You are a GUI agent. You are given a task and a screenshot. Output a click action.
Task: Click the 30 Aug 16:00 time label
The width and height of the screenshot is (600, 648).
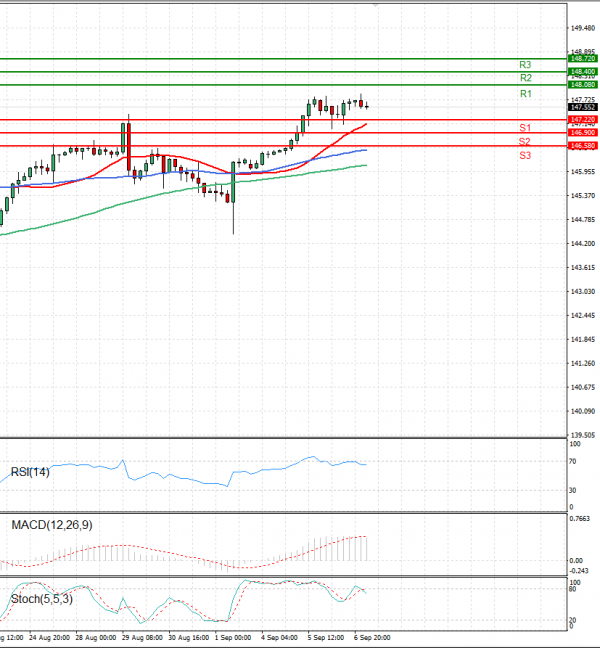coord(188,638)
